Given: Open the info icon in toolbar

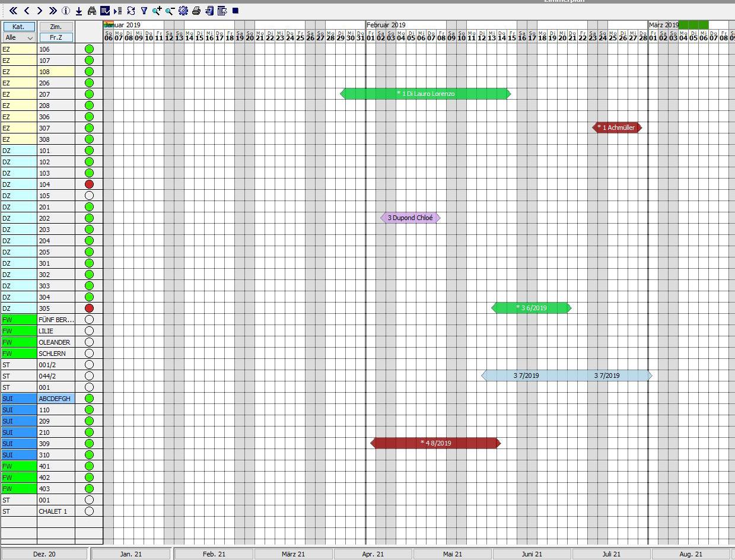Looking at the screenshot, I should coord(66,11).
